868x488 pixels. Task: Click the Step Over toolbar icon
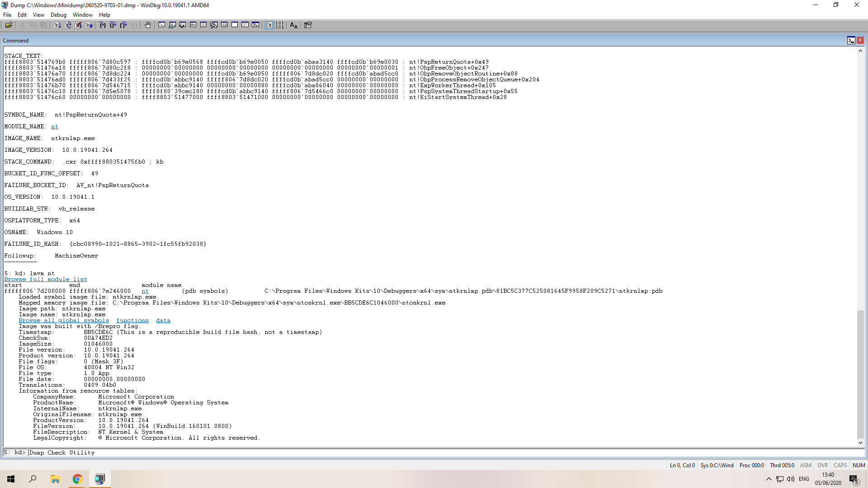113,25
